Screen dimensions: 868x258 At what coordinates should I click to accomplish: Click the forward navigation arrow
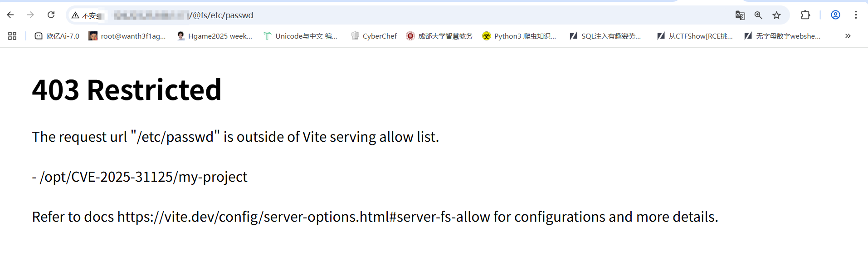pyautogui.click(x=30, y=15)
